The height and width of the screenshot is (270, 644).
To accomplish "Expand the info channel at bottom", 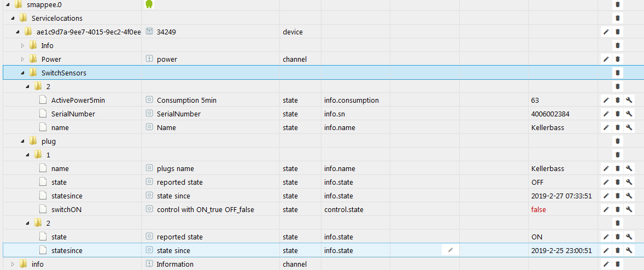I will 13,264.
